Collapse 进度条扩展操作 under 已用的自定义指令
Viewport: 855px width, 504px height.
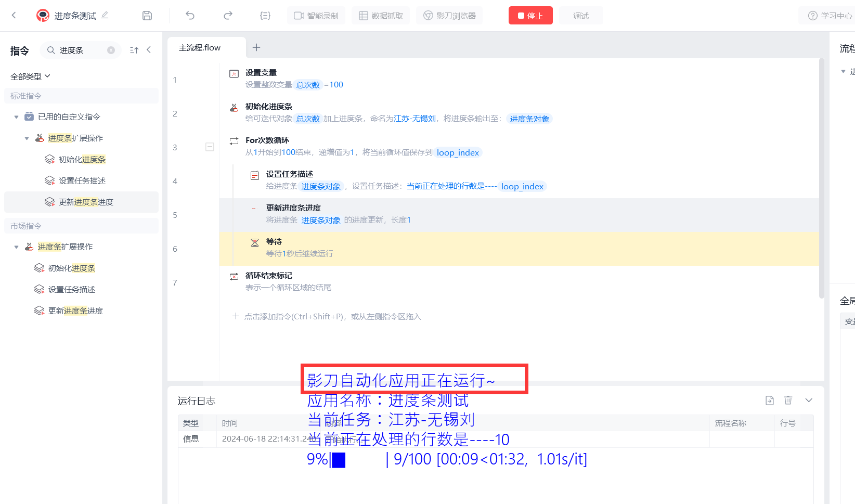pyautogui.click(x=27, y=138)
